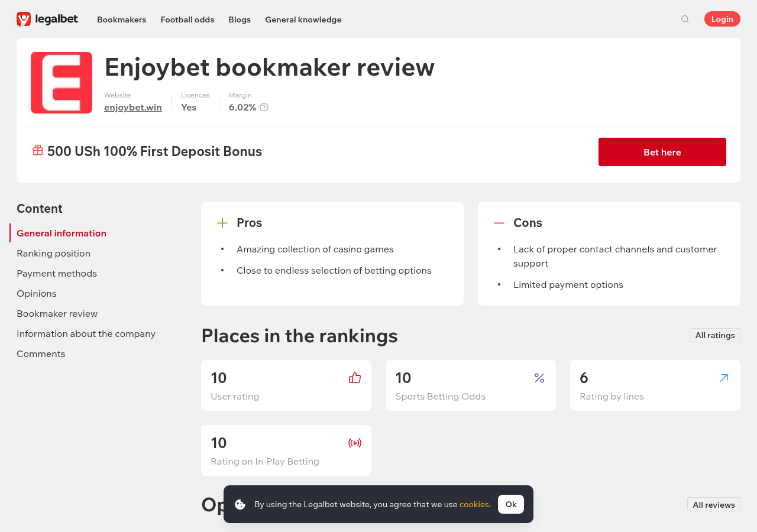The width and height of the screenshot is (757, 532).
Task: Click the arrow Rating by lines icon
Action: [724, 378]
